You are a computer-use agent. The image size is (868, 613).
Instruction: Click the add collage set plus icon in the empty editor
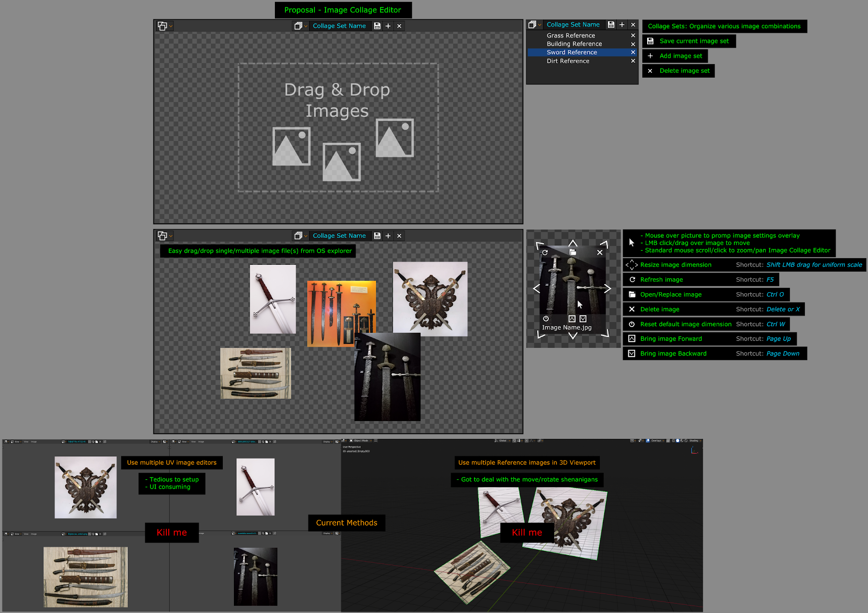(x=388, y=26)
